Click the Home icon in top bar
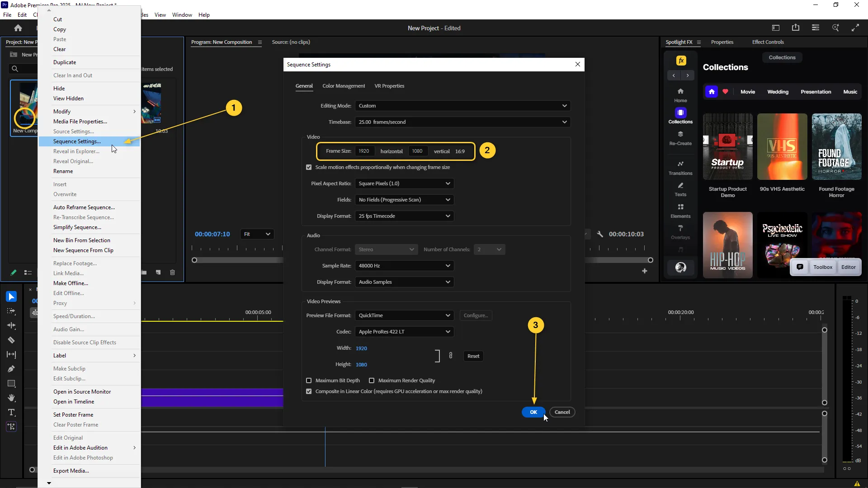The width and height of the screenshot is (868, 488). tap(18, 28)
